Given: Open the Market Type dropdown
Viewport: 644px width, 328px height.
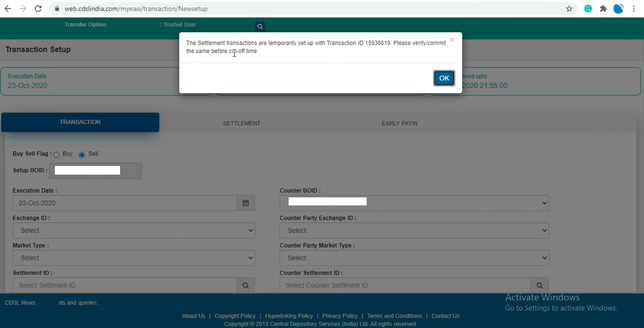Looking at the screenshot, I should pyautogui.click(x=134, y=258).
